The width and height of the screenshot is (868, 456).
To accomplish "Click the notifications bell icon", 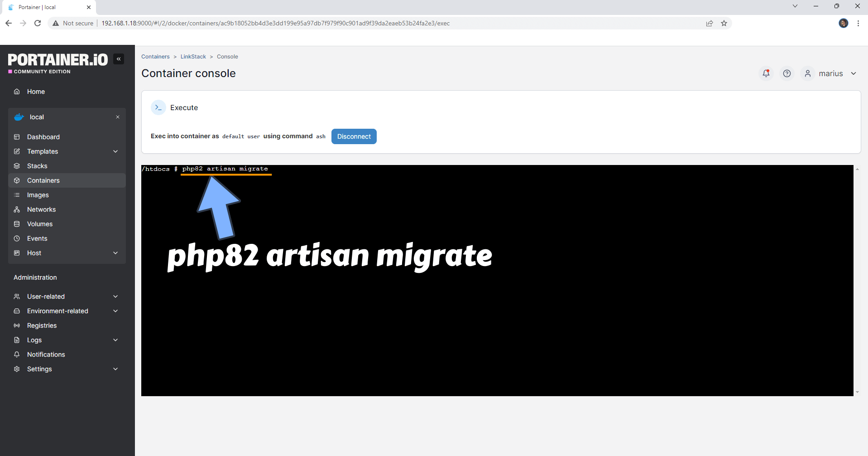I will [x=766, y=73].
